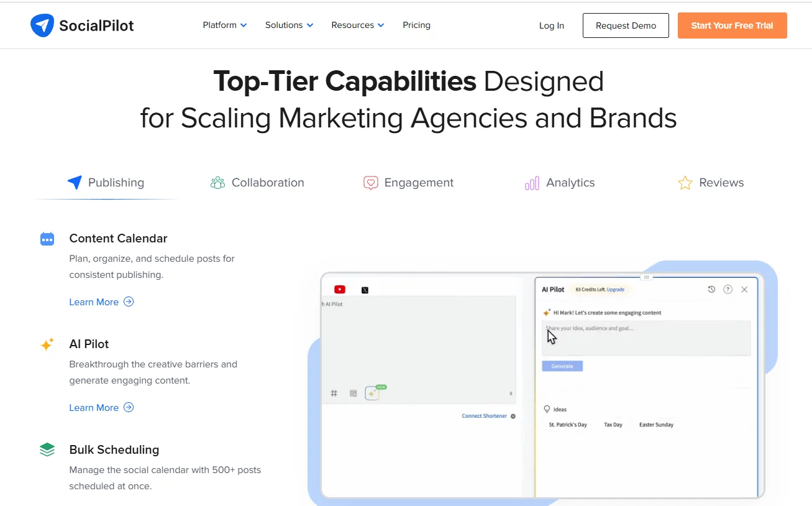Click the Engagement heart icon
Viewport: 812px width, 506px height.
click(x=371, y=182)
